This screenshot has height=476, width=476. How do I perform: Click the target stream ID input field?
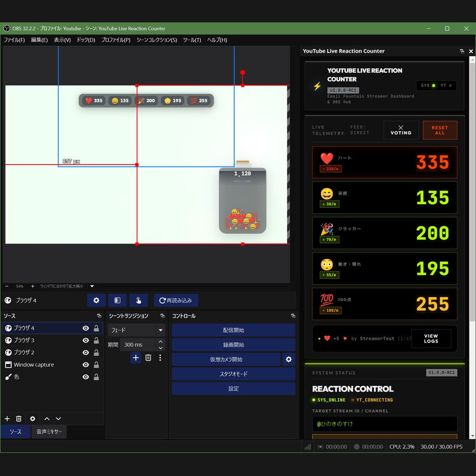coord(384,424)
